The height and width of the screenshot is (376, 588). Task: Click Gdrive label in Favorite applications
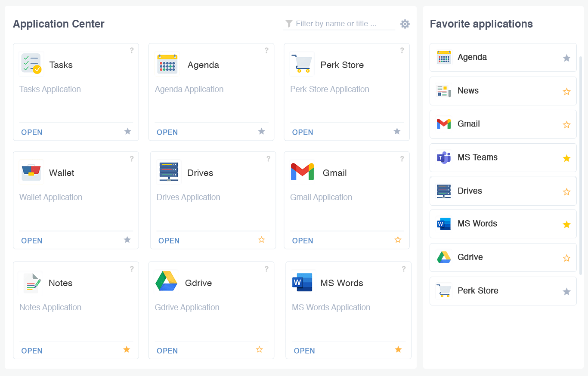[470, 257]
